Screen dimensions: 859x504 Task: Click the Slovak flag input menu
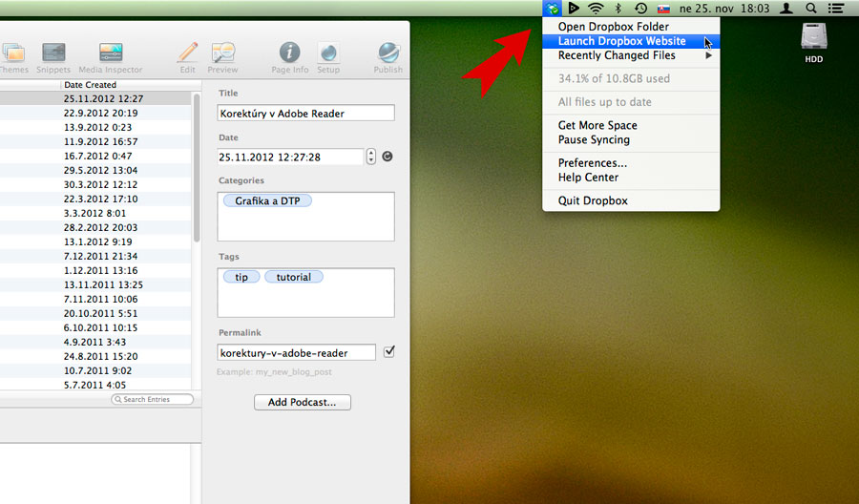click(663, 9)
